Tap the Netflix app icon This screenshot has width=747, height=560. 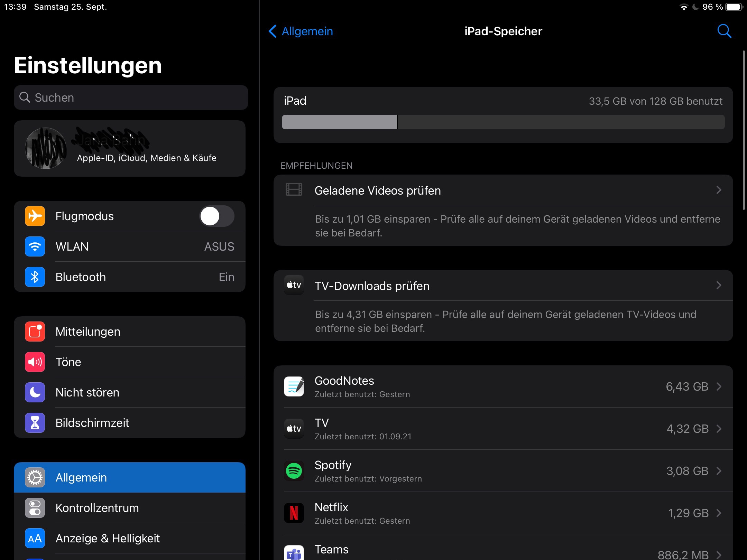(x=294, y=513)
